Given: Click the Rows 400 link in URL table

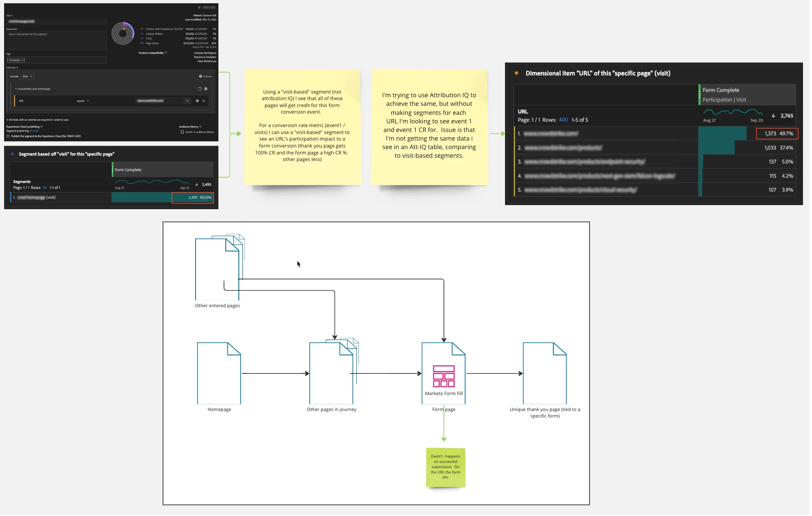Looking at the screenshot, I should [563, 120].
